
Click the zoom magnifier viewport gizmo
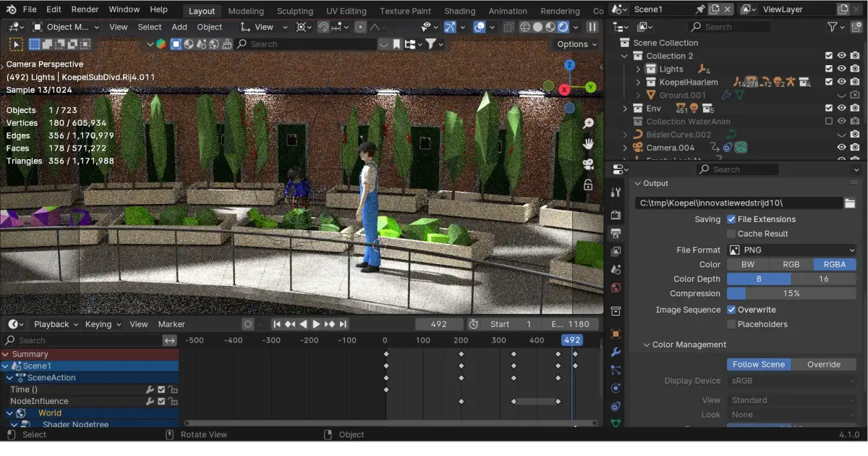point(589,124)
